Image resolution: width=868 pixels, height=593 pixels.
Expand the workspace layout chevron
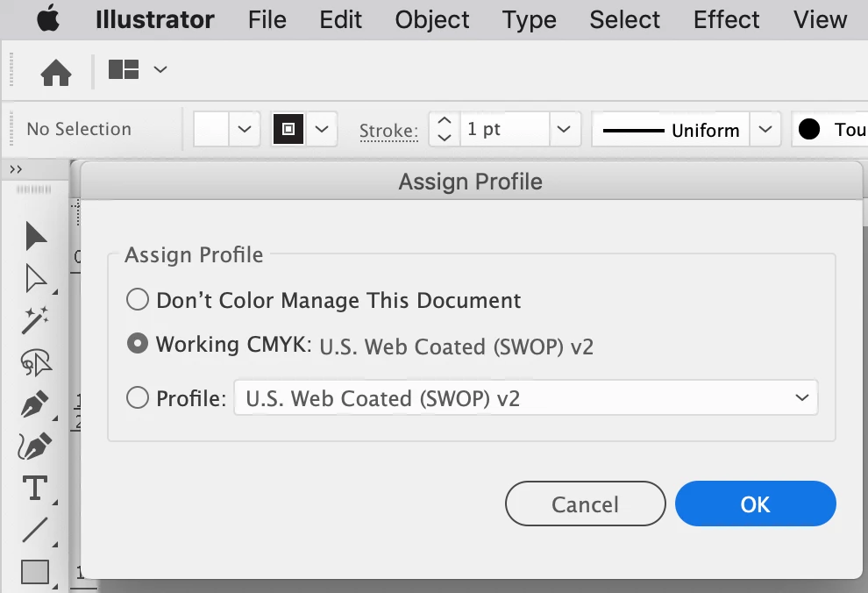pos(160,70)
